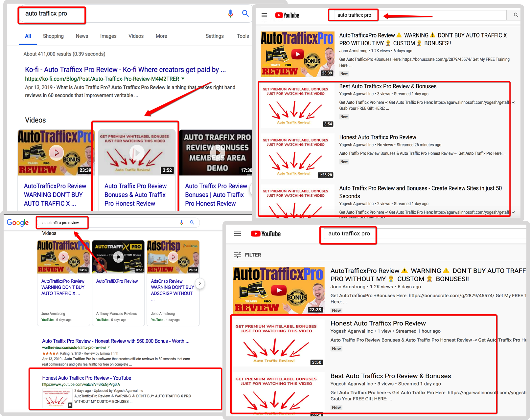Image resolution: width=530 pixels, height=420 pixels.
Task: Open 'Honest Auto Trafficx Pro Review' in bottom YouTube
Action: pos(378,323)
